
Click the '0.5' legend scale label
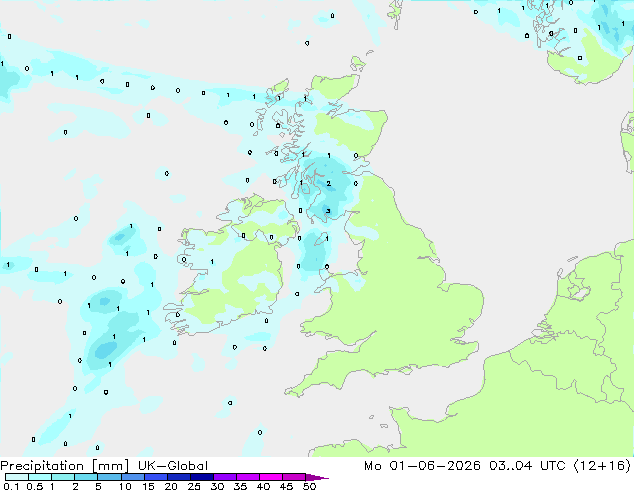34,486
